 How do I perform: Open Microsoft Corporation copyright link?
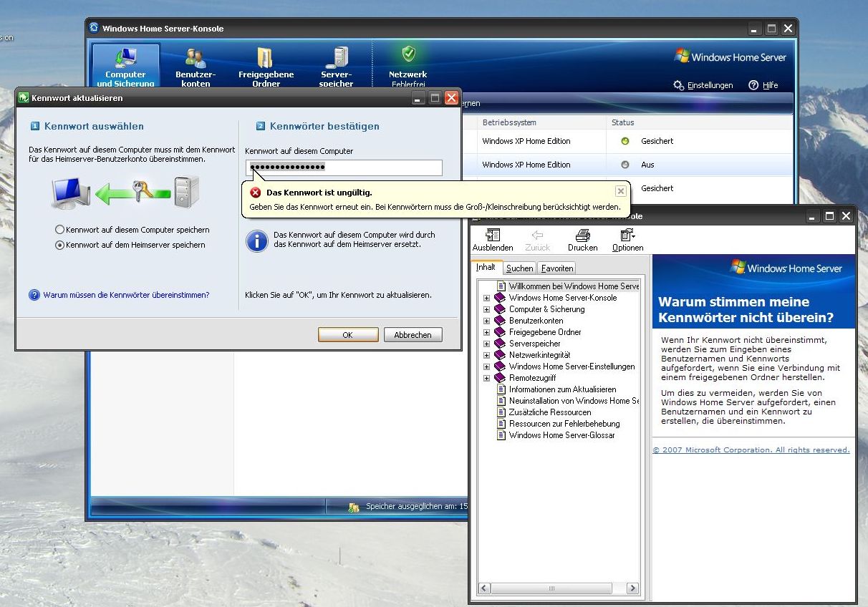tap(751, 450)
